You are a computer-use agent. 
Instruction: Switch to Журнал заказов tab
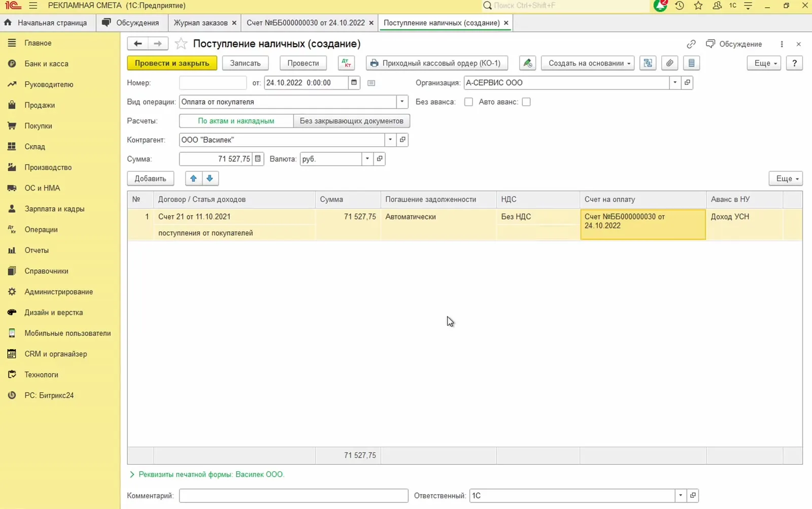click(200, 23)
